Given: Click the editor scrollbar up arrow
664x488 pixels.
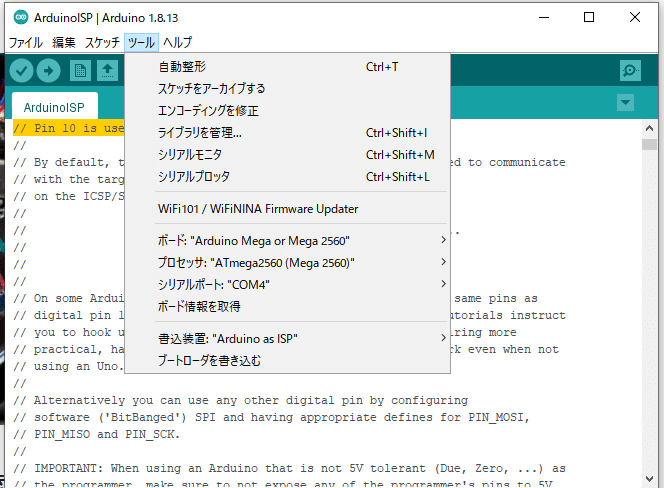Looking at the screenshot, I should coord(649,128).
